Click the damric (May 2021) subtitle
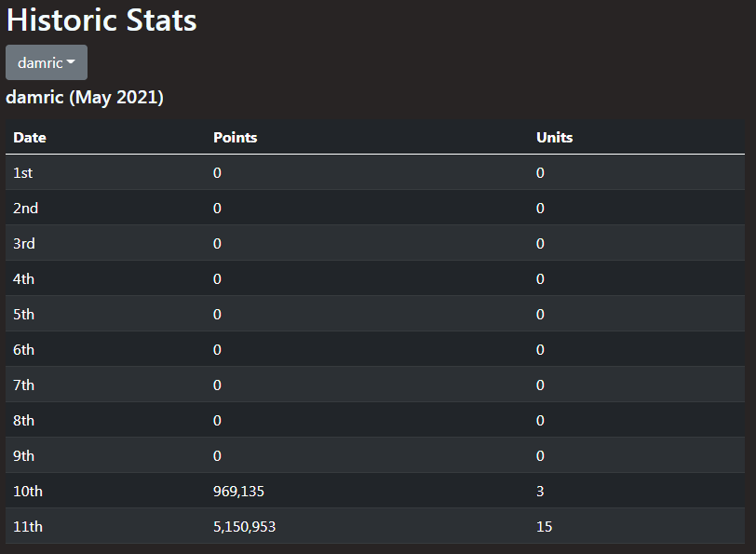Screen dimensions: 756x554 tap(85, 98)
